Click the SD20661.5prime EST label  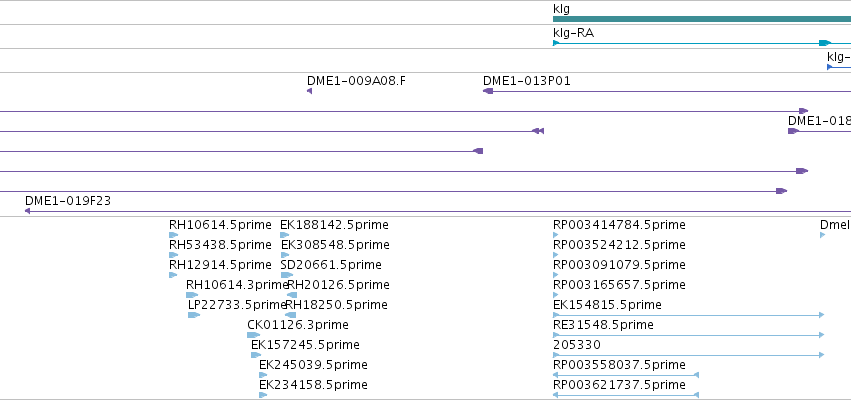(x=331, y=265)
